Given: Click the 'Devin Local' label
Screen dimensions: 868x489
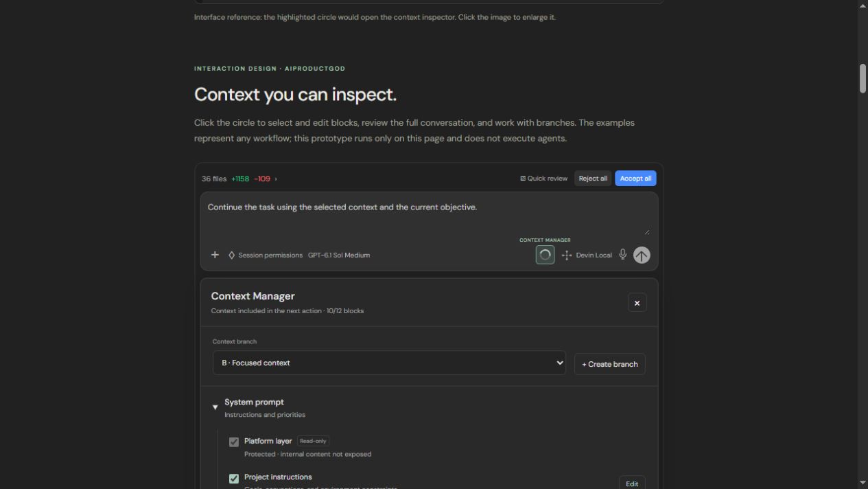Looking at the screenshot, I should coord(594,255).
